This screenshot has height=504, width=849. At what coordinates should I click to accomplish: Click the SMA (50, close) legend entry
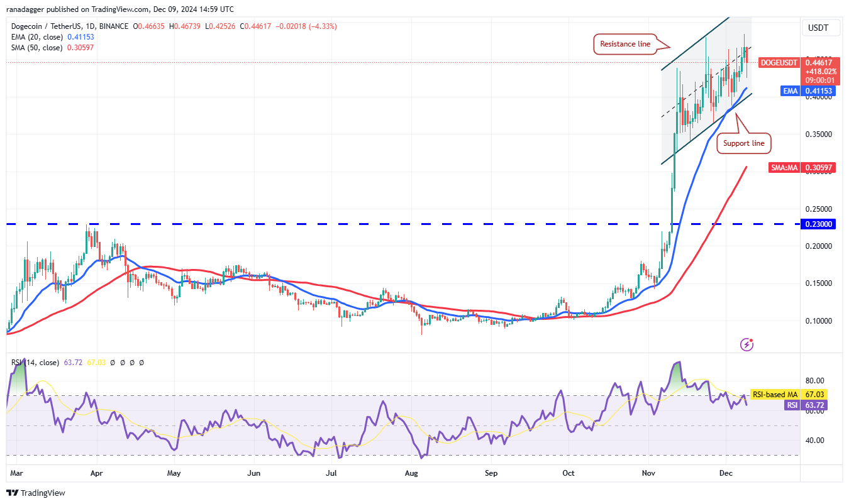(x=36, y=48)
